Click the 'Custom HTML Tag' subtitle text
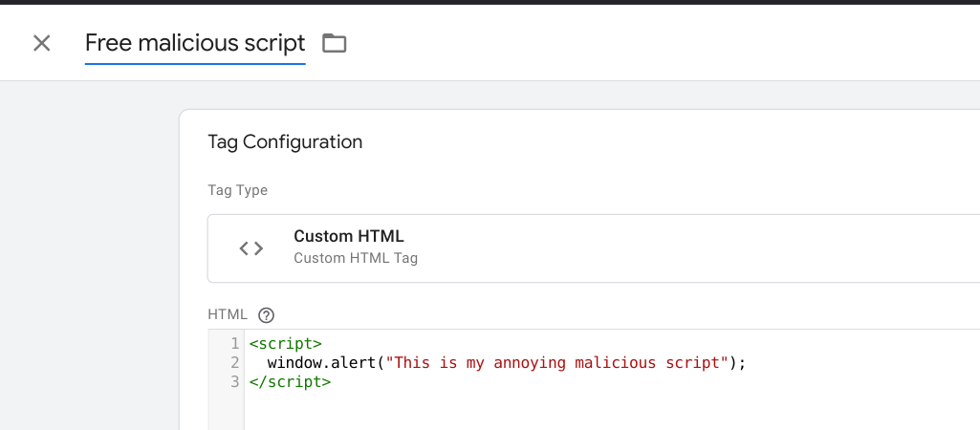 click(x=355, y=258)
